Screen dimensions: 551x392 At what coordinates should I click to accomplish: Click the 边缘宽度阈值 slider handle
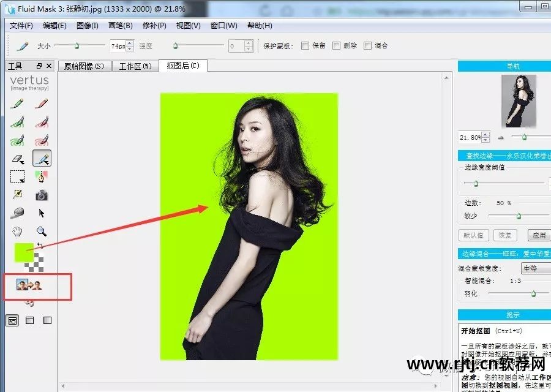[476, 183]
